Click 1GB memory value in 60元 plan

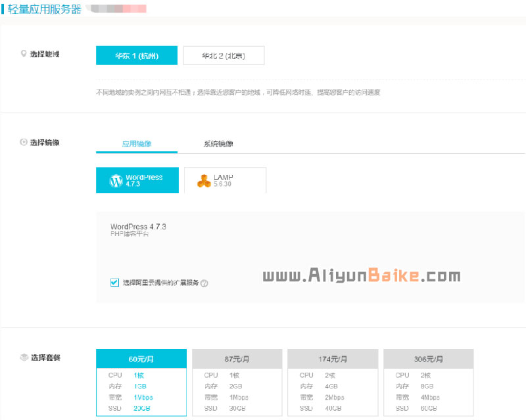[x=140, y=386]
